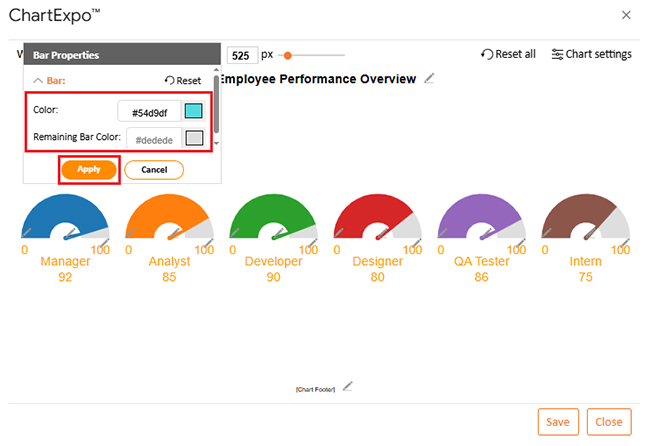This screenshot has width=650, height=446.
Task: Collapse the Bar section chevron
Action: pyautogui.click(x=38, y=81)
